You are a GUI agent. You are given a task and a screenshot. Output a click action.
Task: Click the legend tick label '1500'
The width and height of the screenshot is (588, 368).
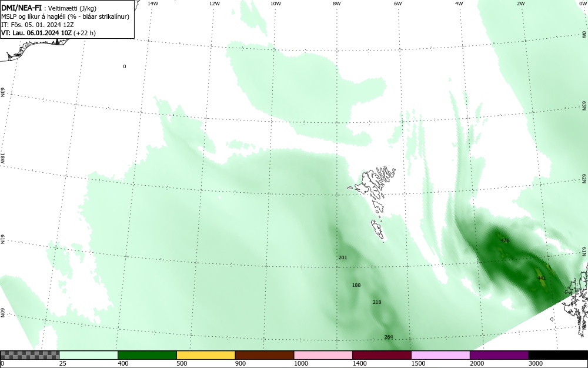point(419,363)
